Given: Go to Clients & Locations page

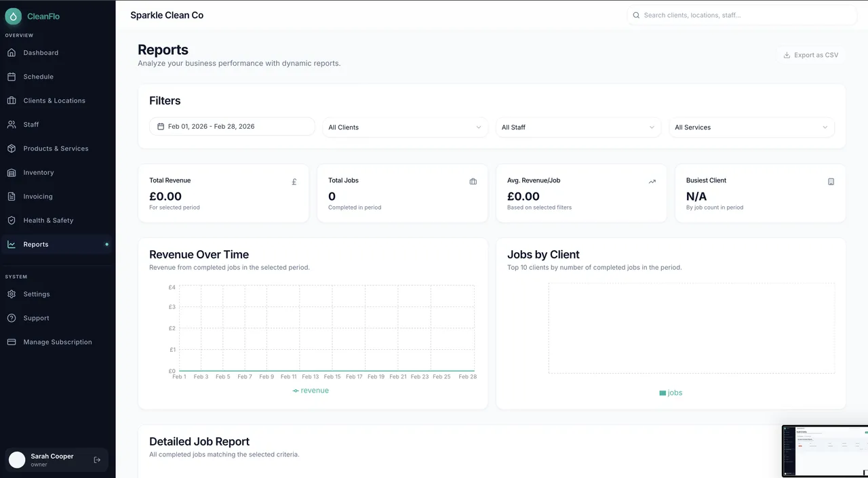Looking at the screenshot, I should coord(54,101).
